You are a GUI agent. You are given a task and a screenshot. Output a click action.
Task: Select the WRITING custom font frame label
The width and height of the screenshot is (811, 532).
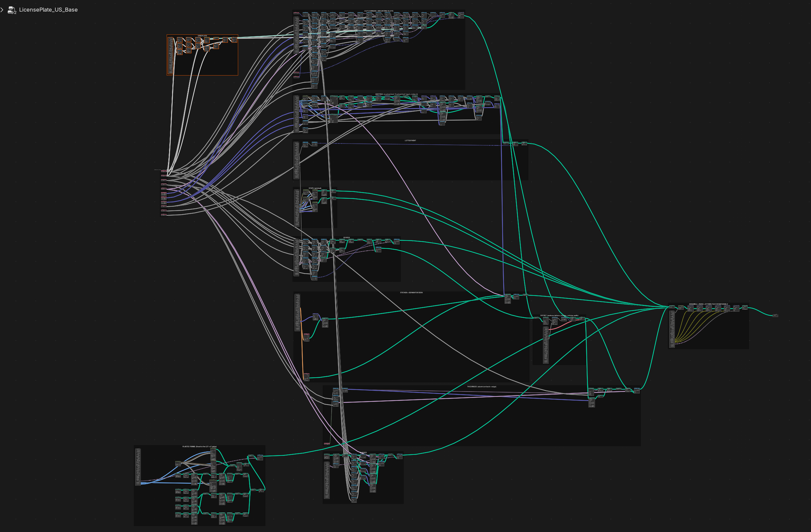(x=396, y=94)
